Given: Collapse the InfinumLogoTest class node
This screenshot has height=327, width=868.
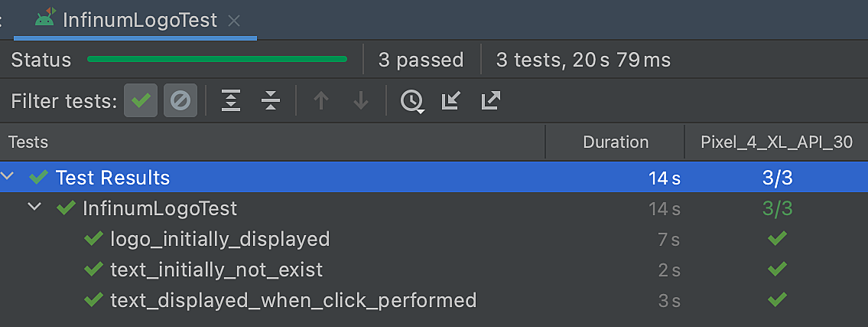Looking at the screenshot, I should coord(34,208).
